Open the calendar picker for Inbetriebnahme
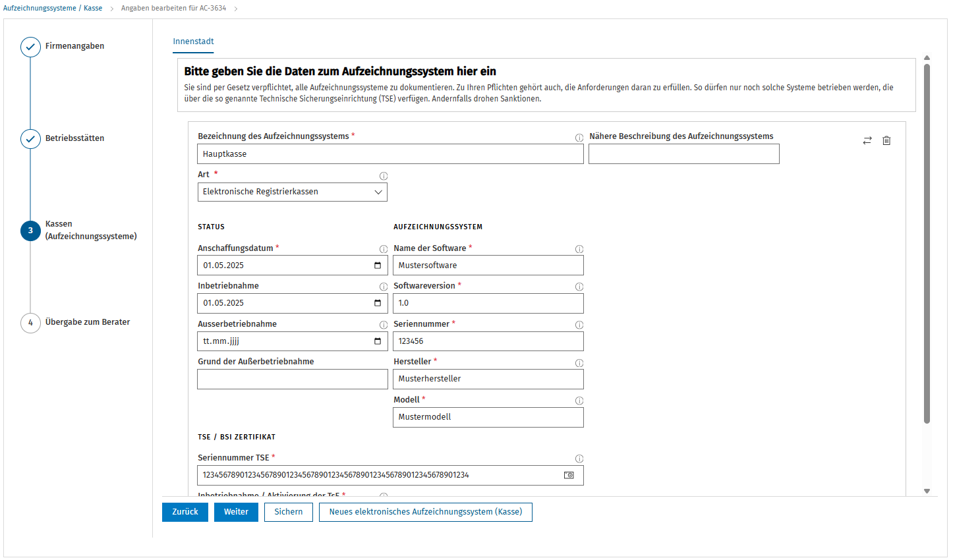953x560 pixels. point(378,303)
